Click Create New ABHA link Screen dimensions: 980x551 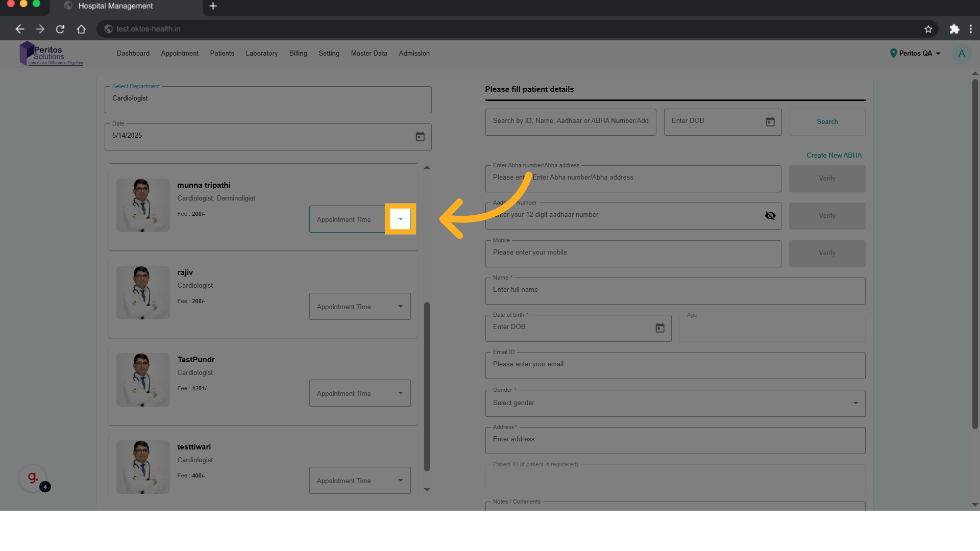point(834,156)
